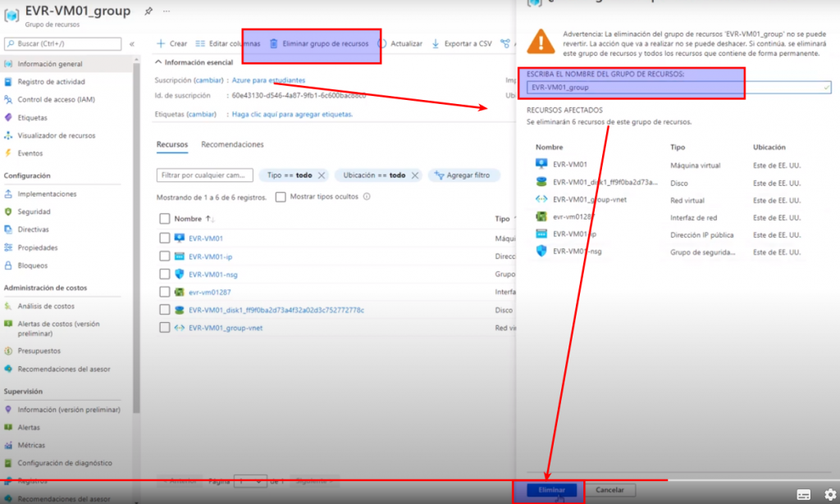Open Eventos in sidebar

coord(30,153)
